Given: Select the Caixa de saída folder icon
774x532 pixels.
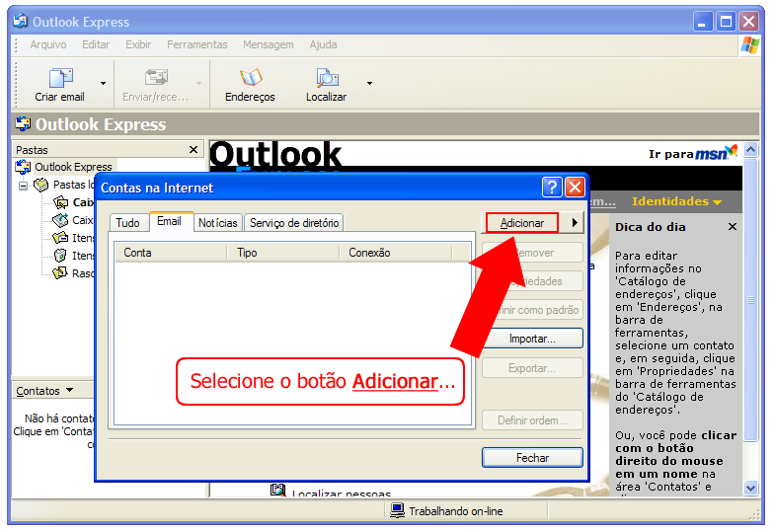Looking at the screenshot, I should tap(60, 220).
